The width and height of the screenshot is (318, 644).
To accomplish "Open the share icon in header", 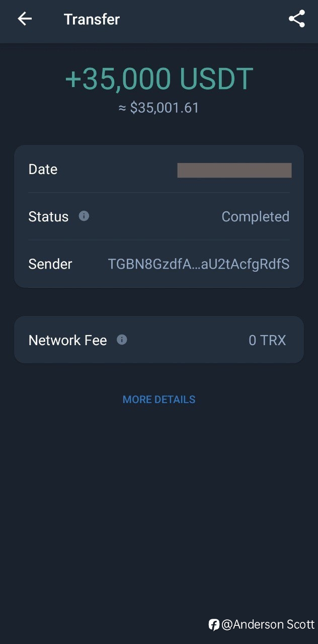I will (297, 19).
